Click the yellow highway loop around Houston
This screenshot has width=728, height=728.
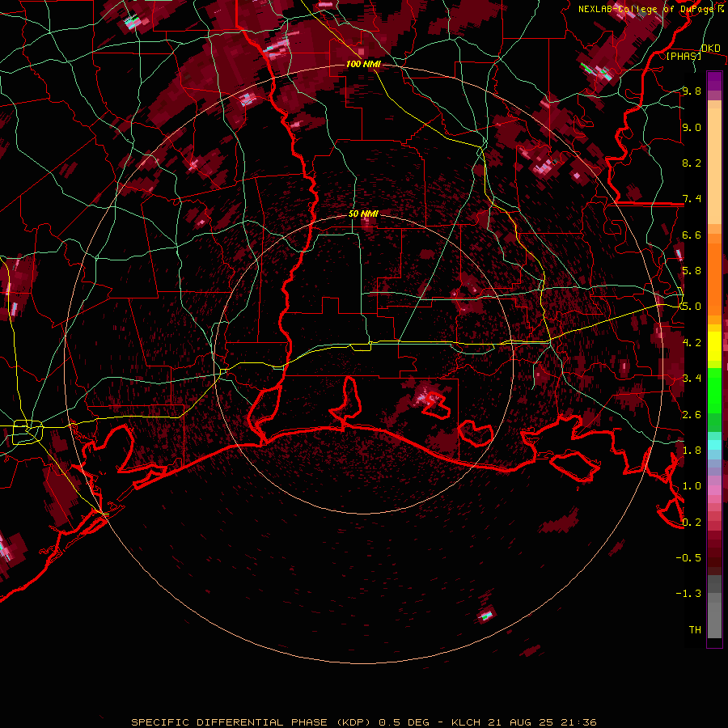click(x=28, y=432)
